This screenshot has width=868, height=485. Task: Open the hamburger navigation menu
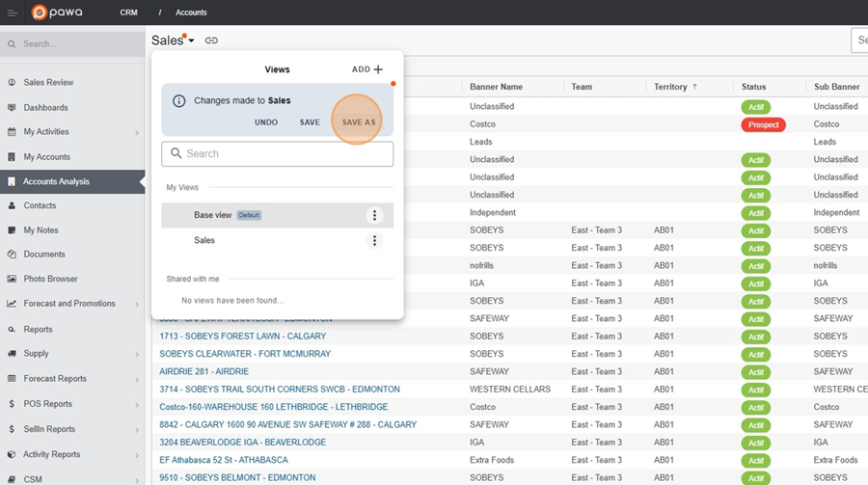coord(13,13)
